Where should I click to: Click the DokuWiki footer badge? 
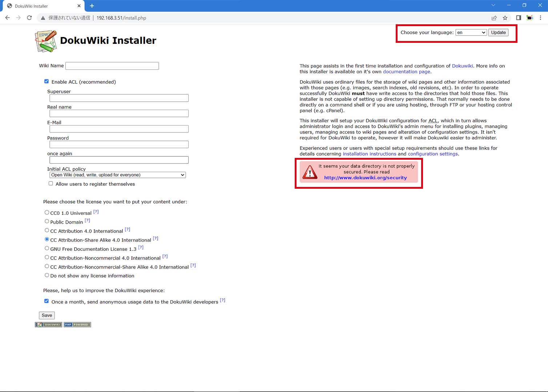pyautogui.click(x=48, y=324)
